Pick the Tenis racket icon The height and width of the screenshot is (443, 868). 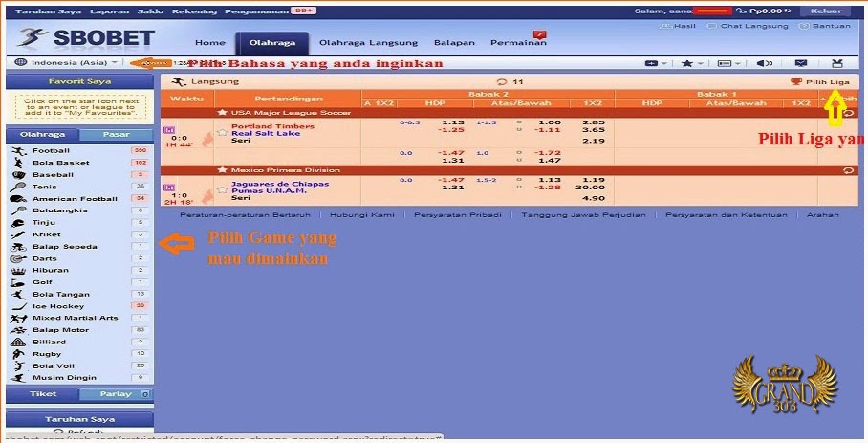point(18,187)
